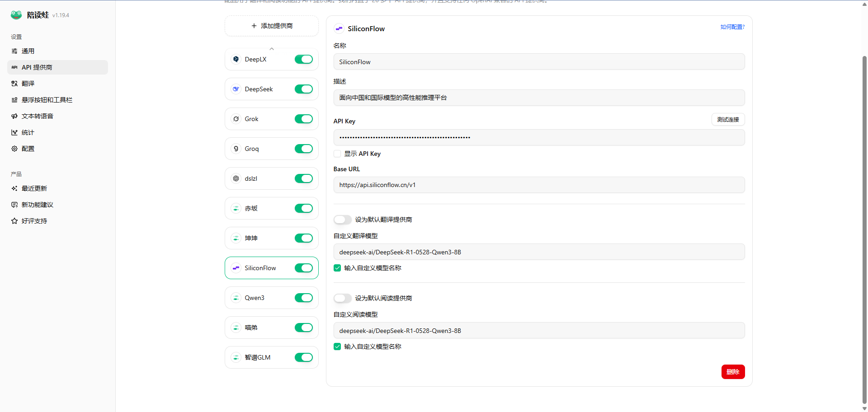
Task: Click the 测试连接 button
Action: pos(728,120)
